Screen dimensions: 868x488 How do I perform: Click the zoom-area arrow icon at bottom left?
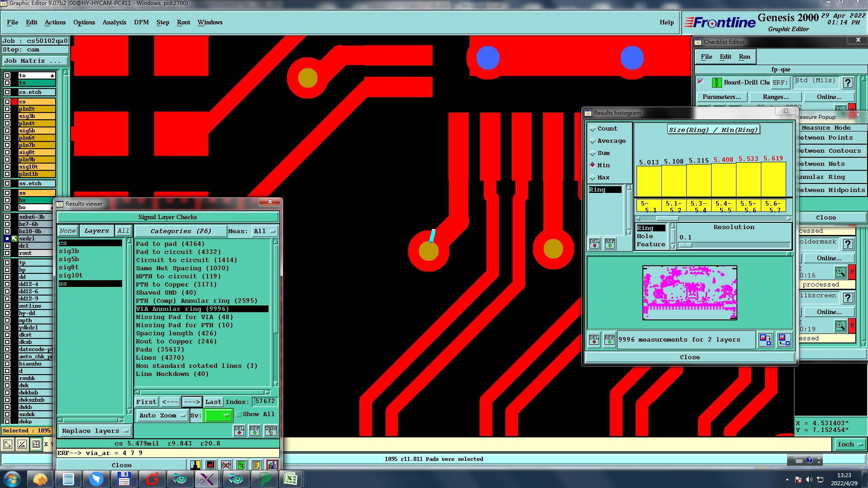(x=8, y=445)
